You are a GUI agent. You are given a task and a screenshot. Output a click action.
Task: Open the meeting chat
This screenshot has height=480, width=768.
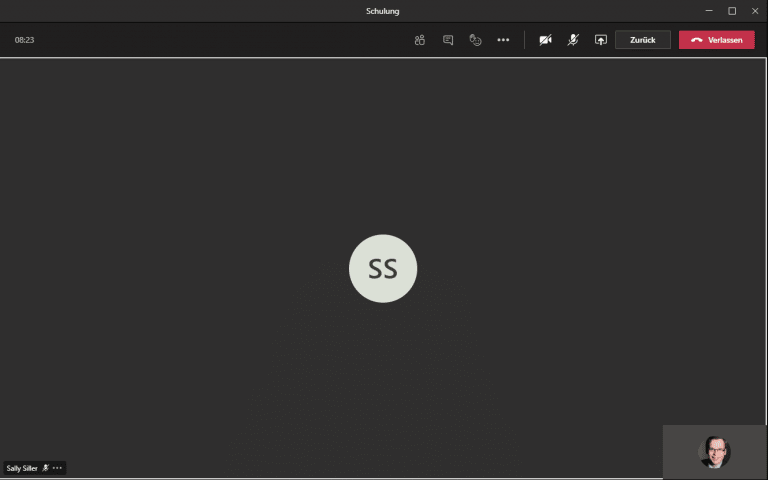point(448,40)
